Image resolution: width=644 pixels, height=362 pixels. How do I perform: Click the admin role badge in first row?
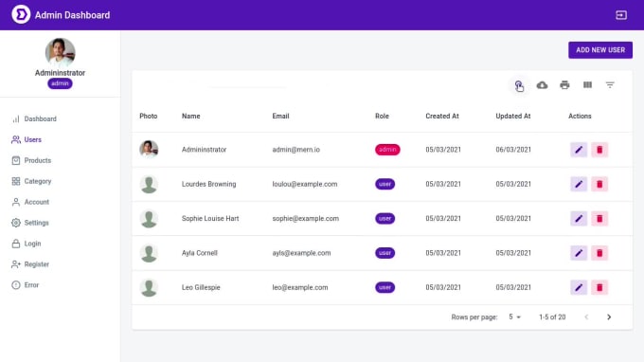click(387, 150)
